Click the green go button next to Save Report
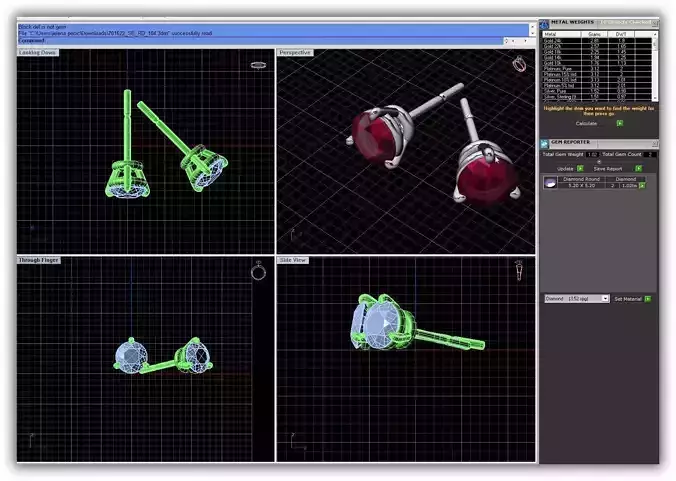This screenshot has width=676, height=481. tap(638, 169)
